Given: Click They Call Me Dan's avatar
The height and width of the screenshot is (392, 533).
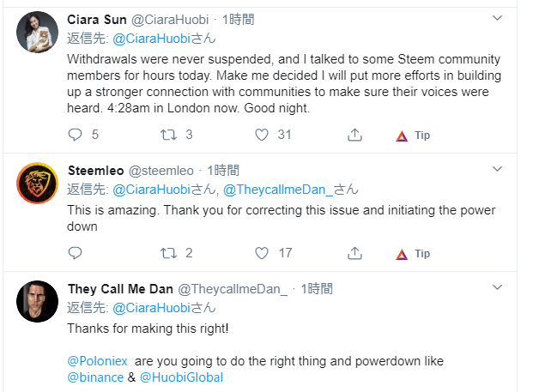Looking at the screenshot, I should (37, 300).
